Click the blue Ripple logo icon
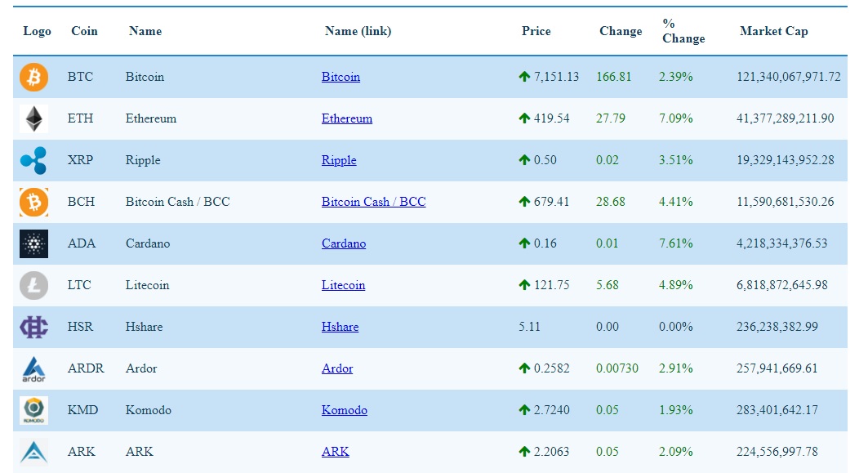Viewport: 868px width, 473px height. [x=33, y=160]
